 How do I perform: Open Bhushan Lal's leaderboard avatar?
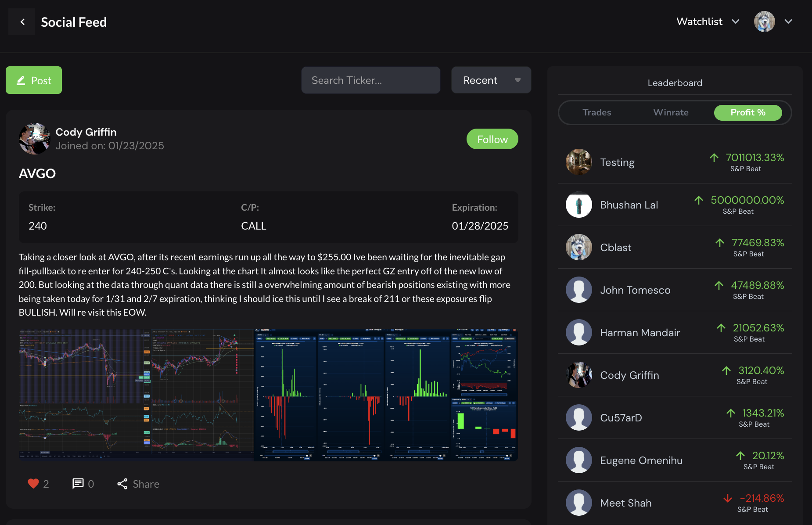tap(578, 205)
